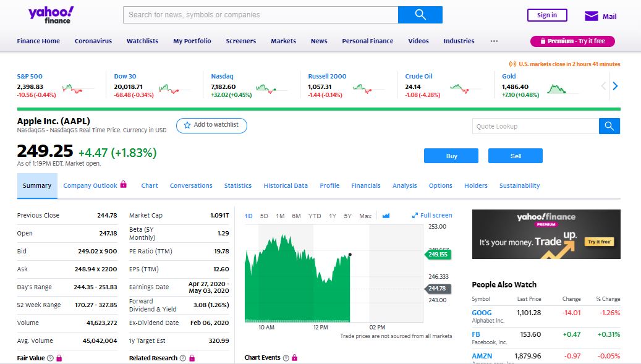Switch chart type using the area chart icon
641x364 pixels.
point(386,216)
